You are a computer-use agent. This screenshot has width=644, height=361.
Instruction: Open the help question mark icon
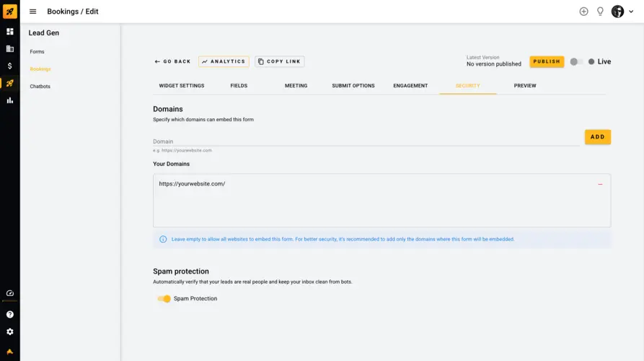tap(10, 315)
